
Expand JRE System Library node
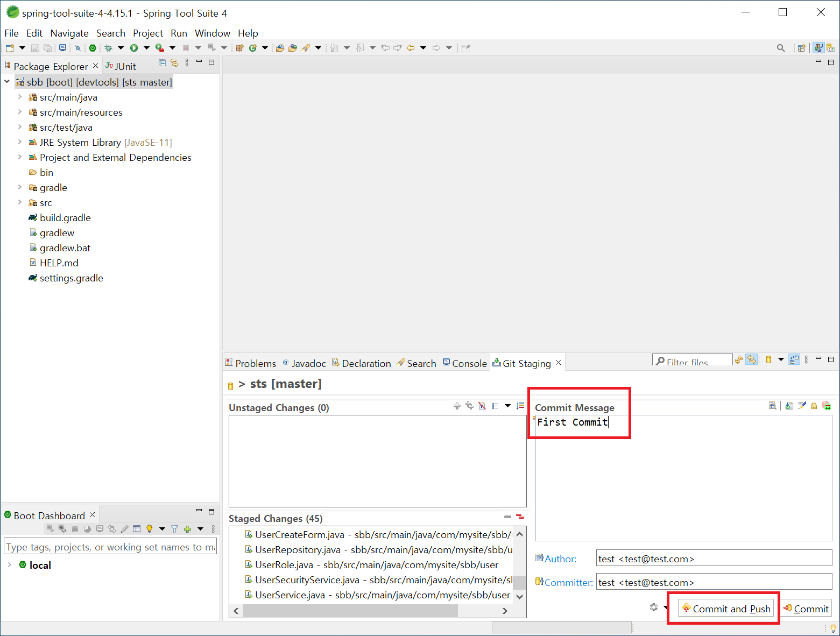[20, 142]
